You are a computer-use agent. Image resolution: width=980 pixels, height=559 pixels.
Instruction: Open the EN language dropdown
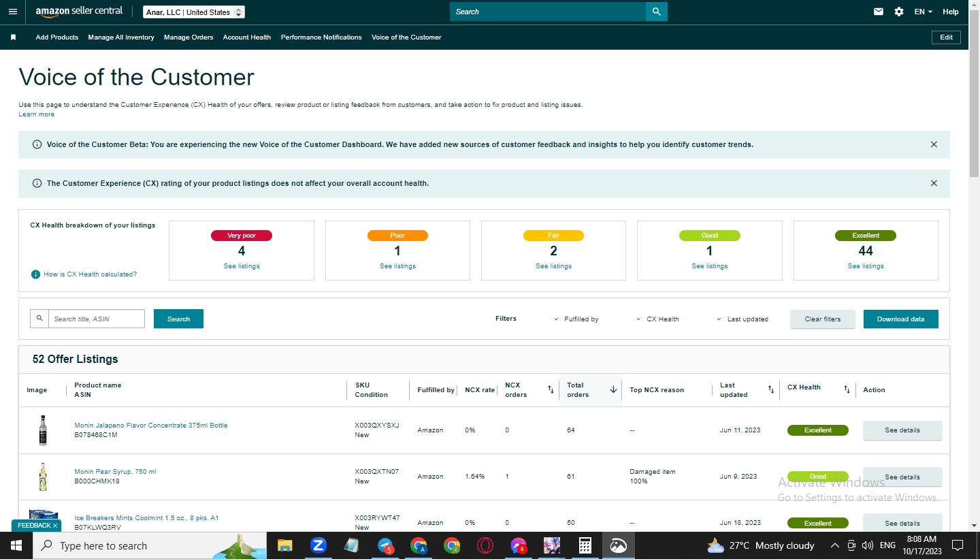click(x=924, y=12)
